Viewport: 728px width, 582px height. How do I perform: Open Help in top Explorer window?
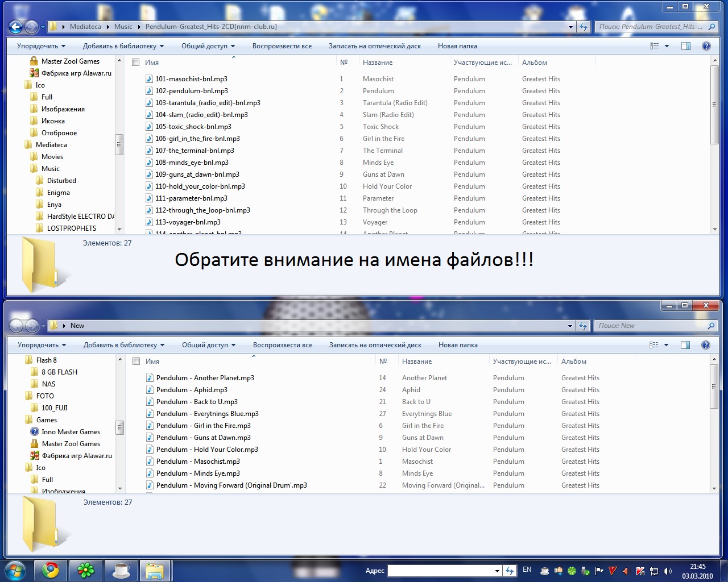click(x=706, y=46)
